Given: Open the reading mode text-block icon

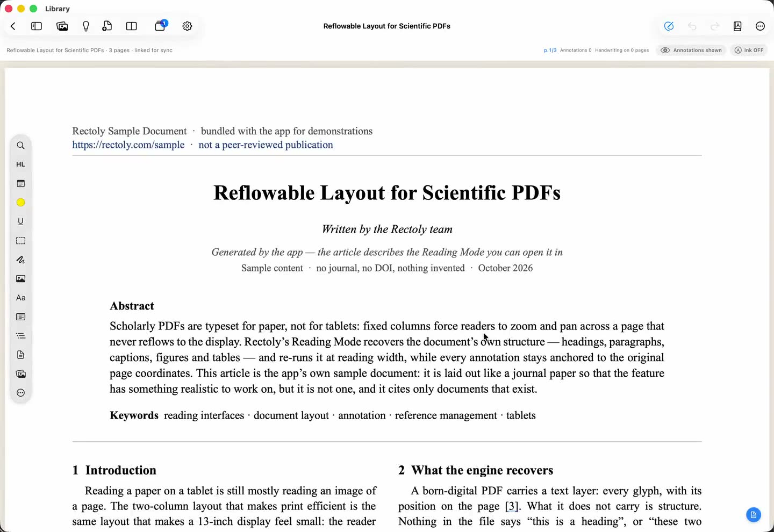Looking at the screenshot, I should (20, 317).
